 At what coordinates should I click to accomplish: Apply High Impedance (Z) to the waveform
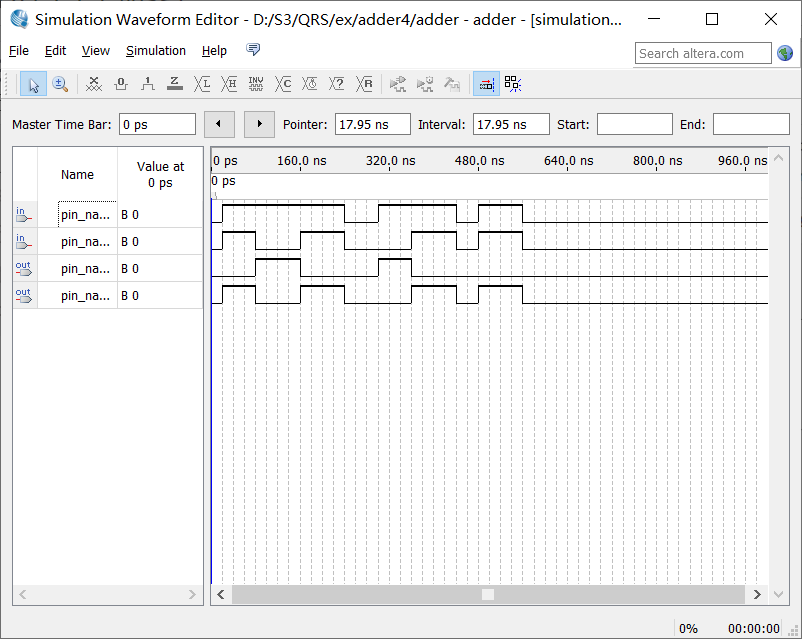[175, 84]
